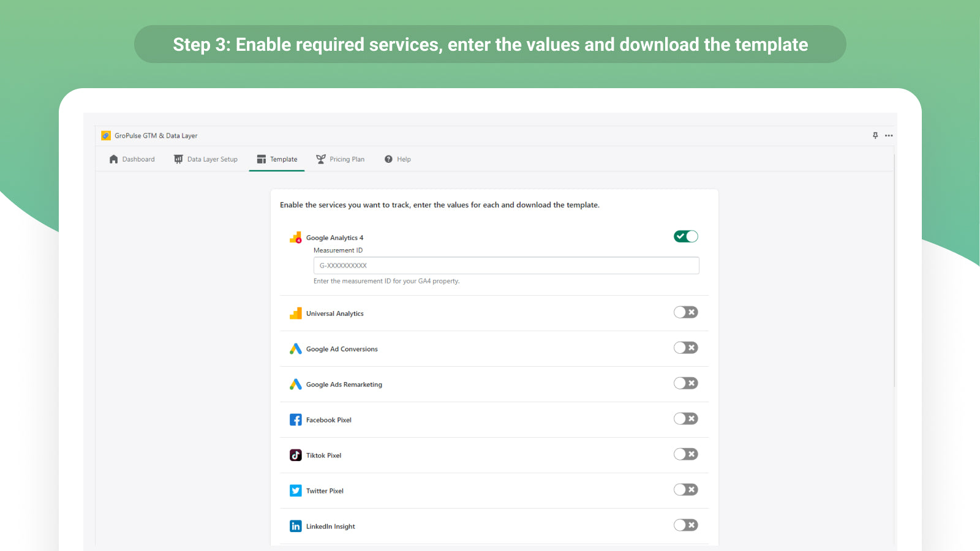The image size is (980, 551).
Task: Turn on the Facebook Pixel toggle
Action: click(x=685, y=419)
